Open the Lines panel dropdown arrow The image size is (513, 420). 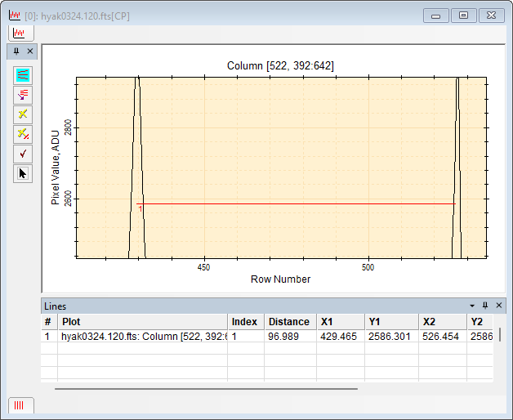tap(471, 306)
